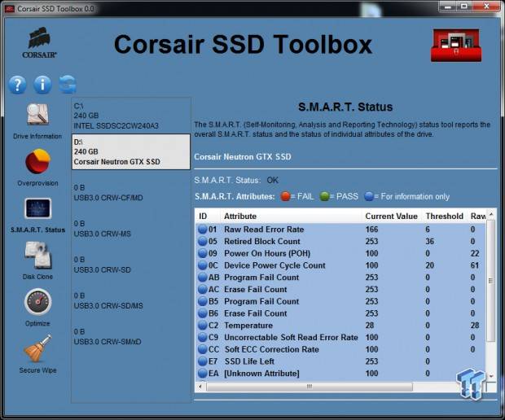
Task: Select the USB3.0 CRW-SM/xD drive entry
Action: coord(131,337)
